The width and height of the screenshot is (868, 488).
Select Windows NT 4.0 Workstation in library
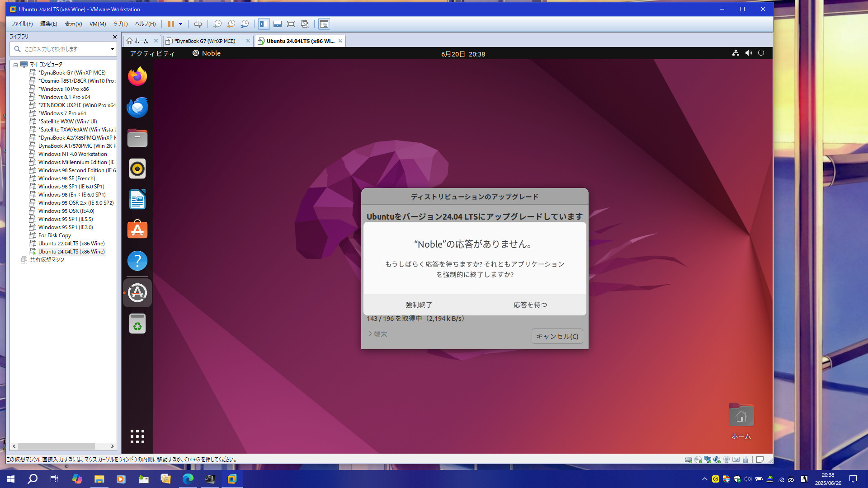(68, 154)
